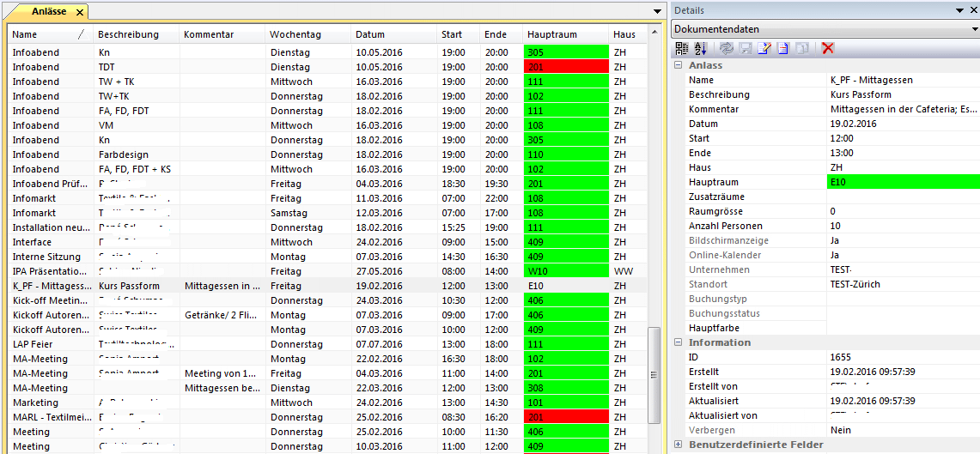
Task: Click the green E10 Hauptraum value in Details
Action: point(902,182)
